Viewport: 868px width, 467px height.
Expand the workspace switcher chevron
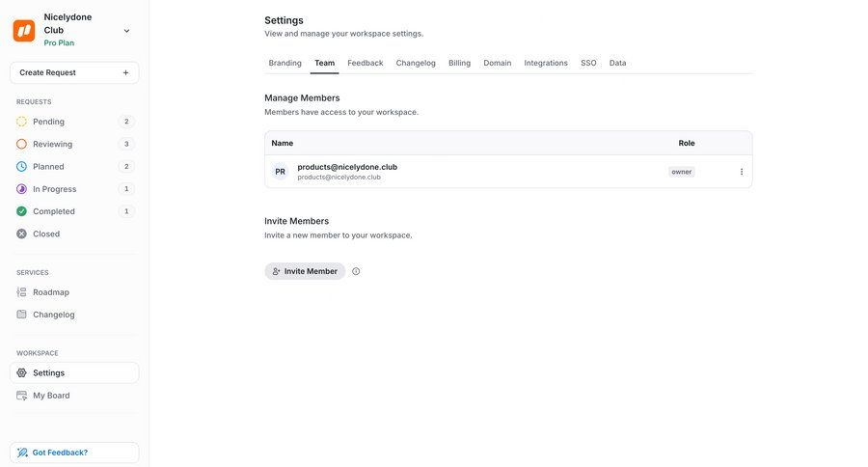click(x=126, y=31)
